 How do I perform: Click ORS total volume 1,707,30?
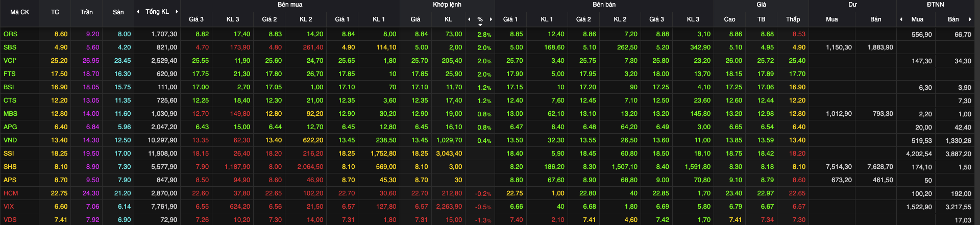(164, 34)
